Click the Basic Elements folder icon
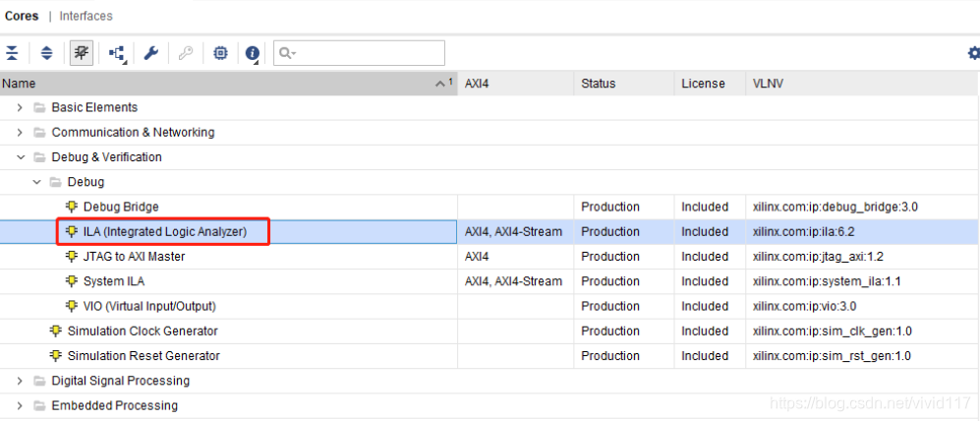The width and height of the screenshot is (980, 421). click(x=40, y=107)
